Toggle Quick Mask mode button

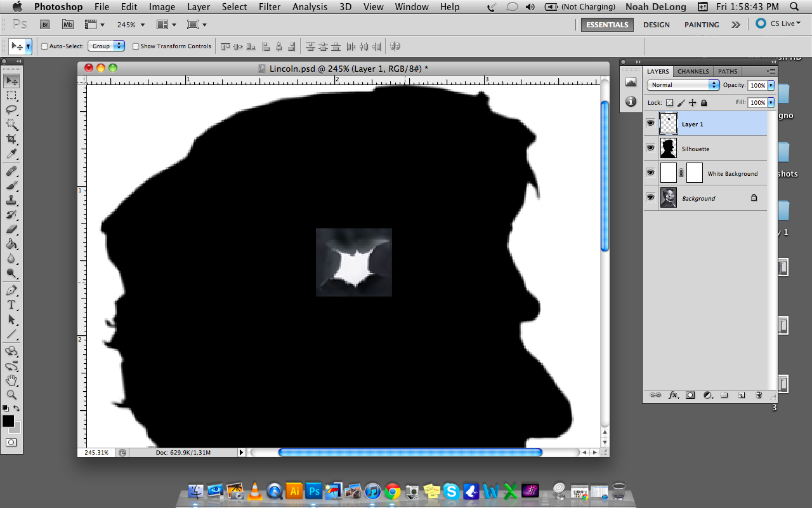click(11, 442)
